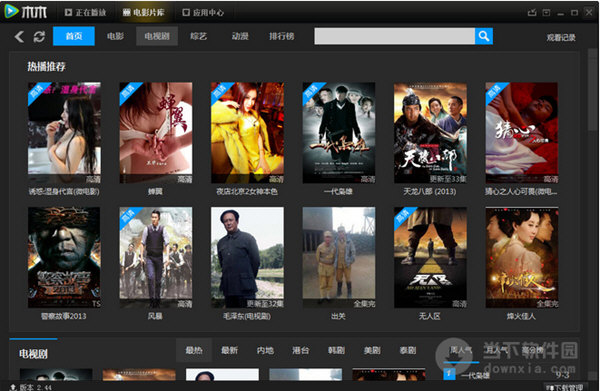Click the 警察故事2013 title text
Screen dimensions: 600x391
pos(64,316)
